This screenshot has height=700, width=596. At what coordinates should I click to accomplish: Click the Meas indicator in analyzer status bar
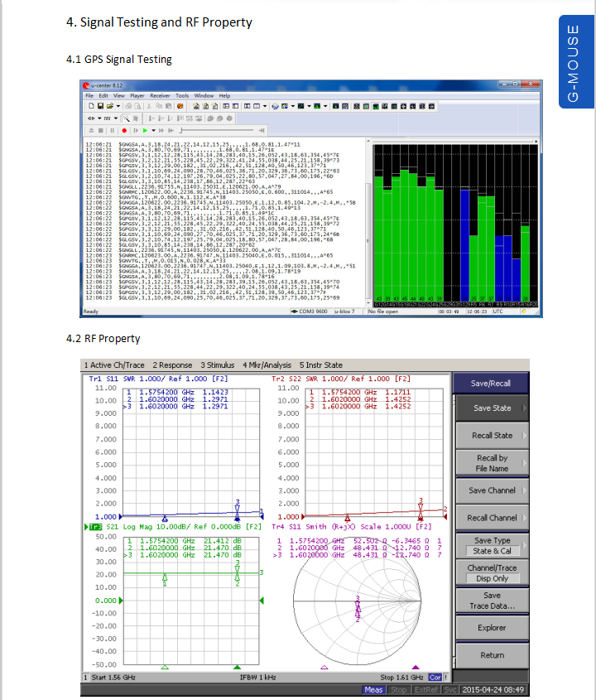click(373, 690)
